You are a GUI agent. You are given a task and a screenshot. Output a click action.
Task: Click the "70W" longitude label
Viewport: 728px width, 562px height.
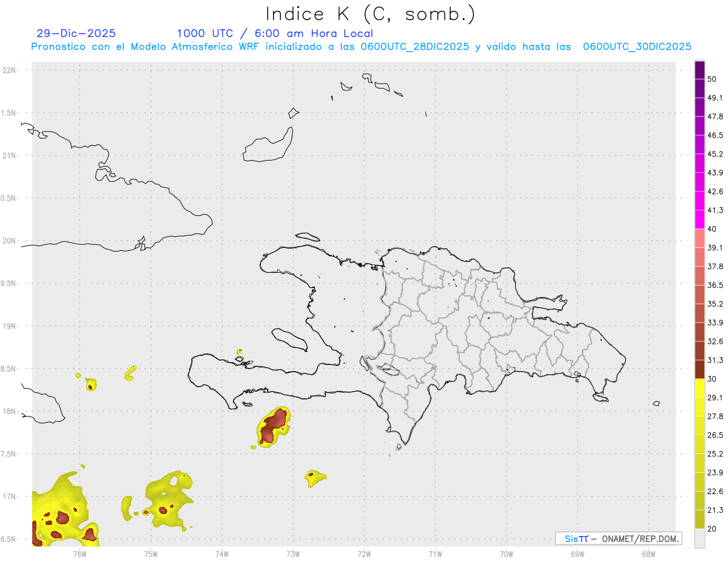[506, 554]
